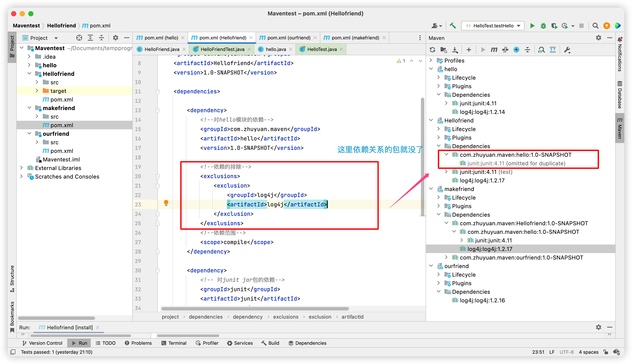The width and height of the screenshot is (632, 364).
Task: Close Hellofriend [install] run tab
Action: tap(98, 327)
